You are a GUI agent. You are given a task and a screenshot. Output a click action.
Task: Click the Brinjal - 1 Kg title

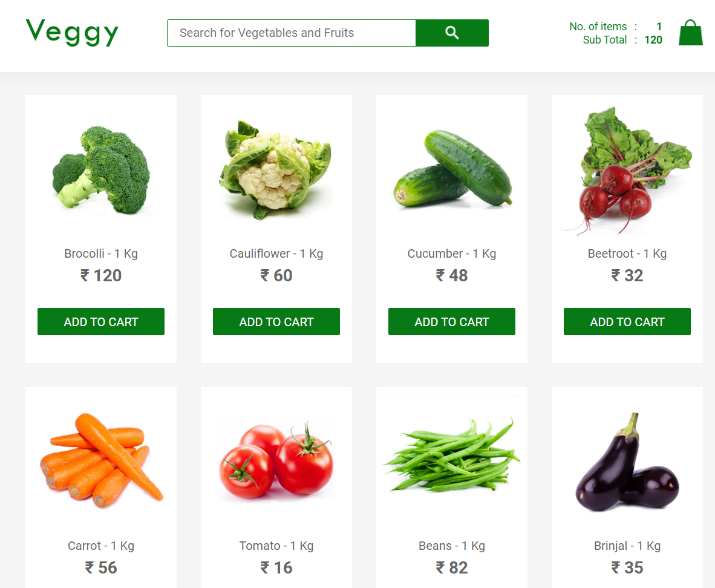(x=627, y=546)
